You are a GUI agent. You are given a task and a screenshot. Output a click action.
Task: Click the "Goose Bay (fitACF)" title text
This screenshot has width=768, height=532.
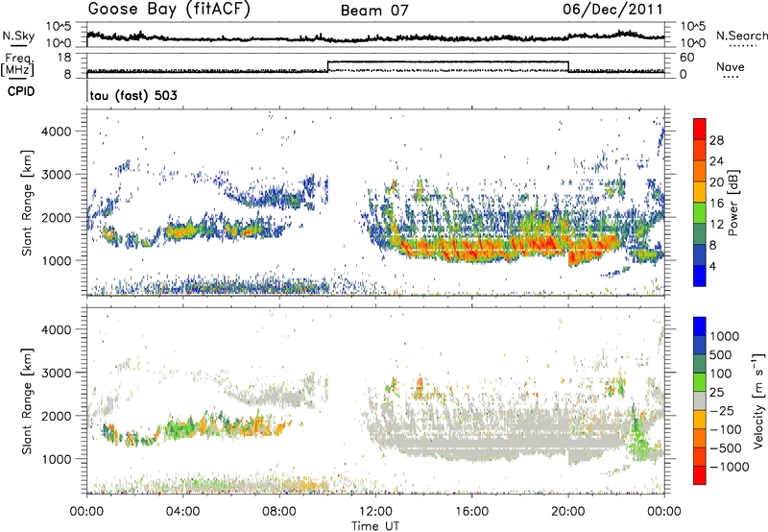[169, 10]
